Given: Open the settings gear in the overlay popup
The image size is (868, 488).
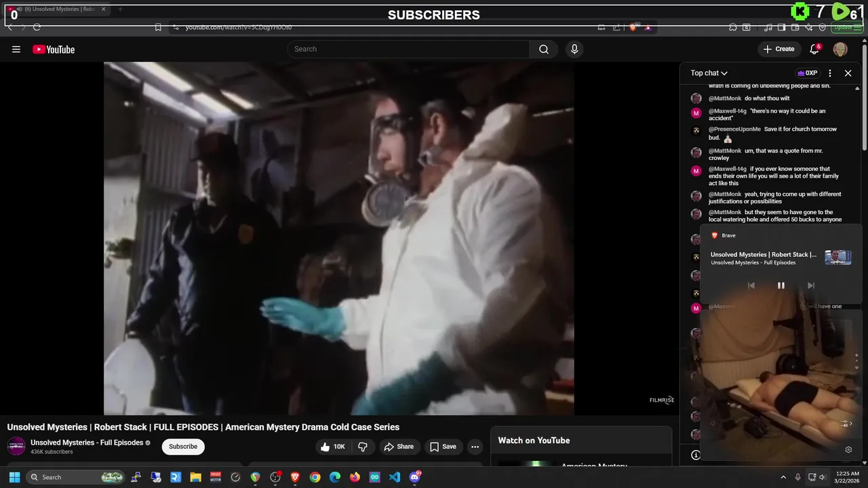Looking at the screenshot, I should click(848, 449).
